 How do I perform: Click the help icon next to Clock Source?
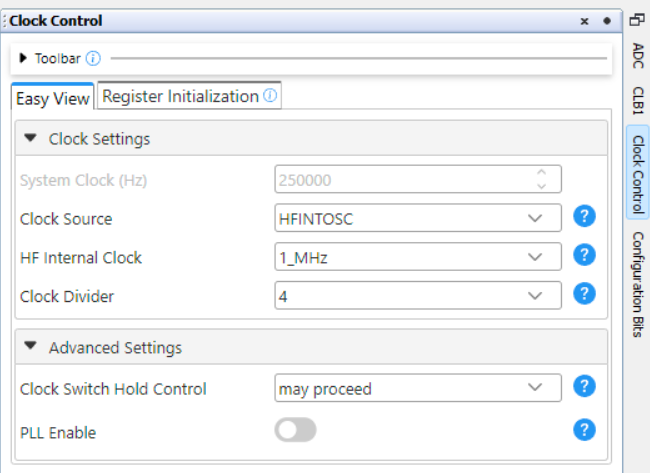tap(584, 216)
